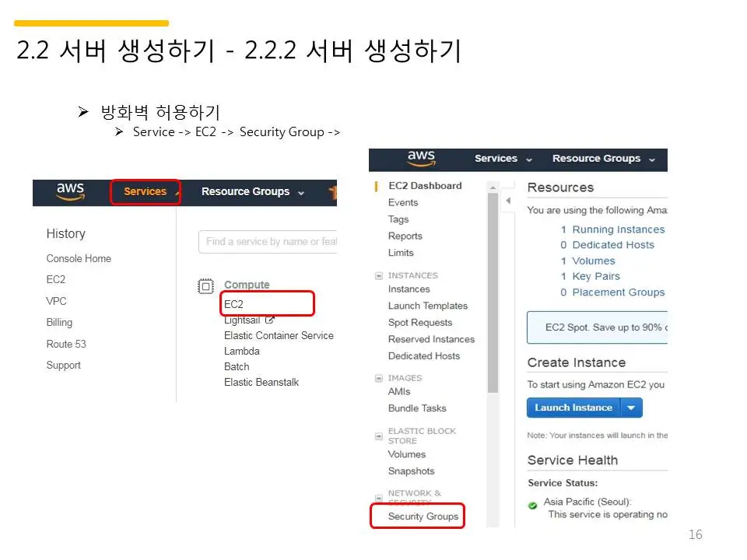Open Bundle Tasks in sidebar
Viewport: 747px width, 560px height.
coord(417,408)
